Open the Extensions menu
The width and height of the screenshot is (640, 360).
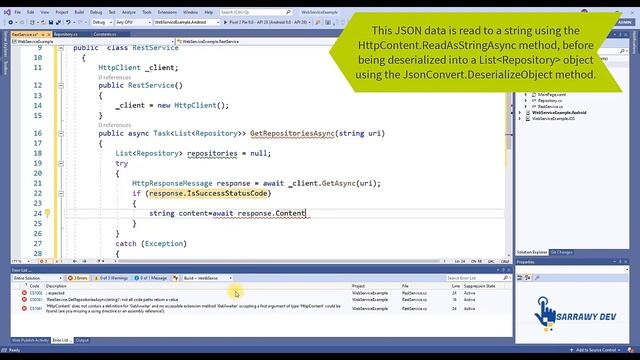tap(167, 12)
